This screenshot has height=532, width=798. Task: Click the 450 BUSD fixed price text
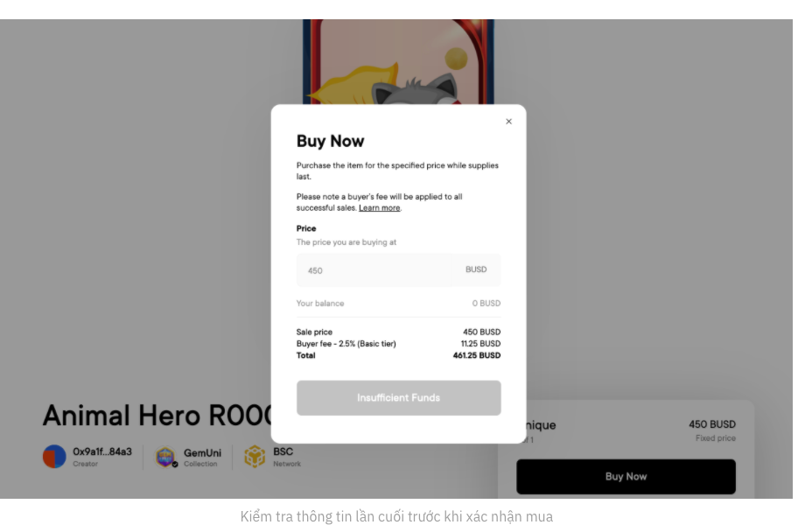click(x=711, y=424)
